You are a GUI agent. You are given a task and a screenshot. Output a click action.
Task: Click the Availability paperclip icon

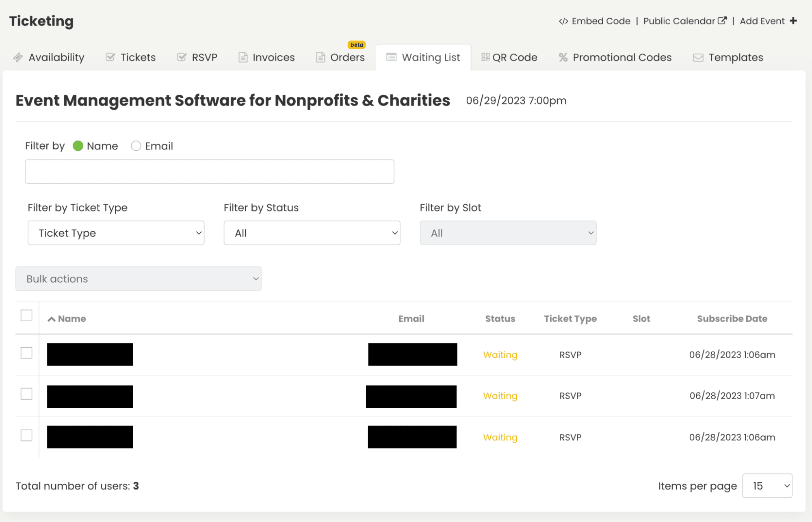[x=18, y=57]
